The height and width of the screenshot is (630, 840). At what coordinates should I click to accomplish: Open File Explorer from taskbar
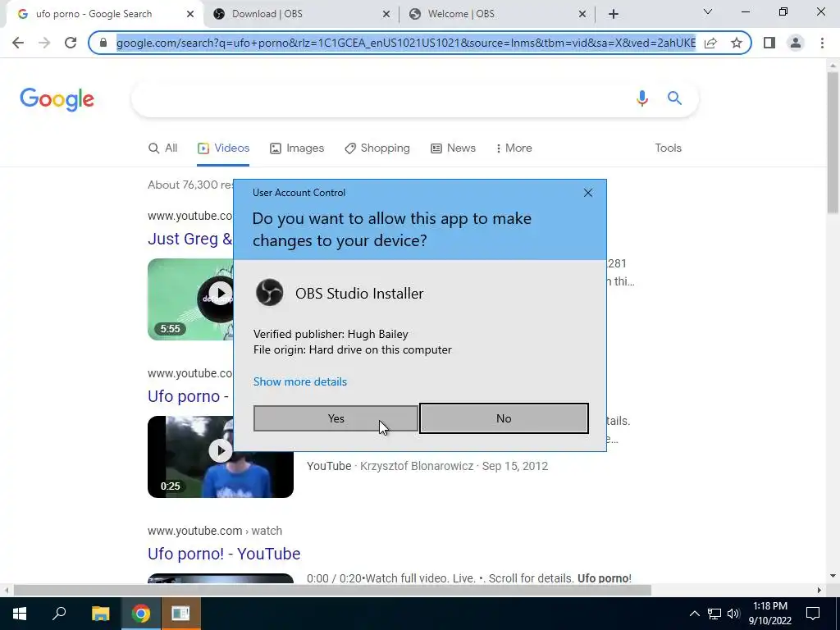100,614
